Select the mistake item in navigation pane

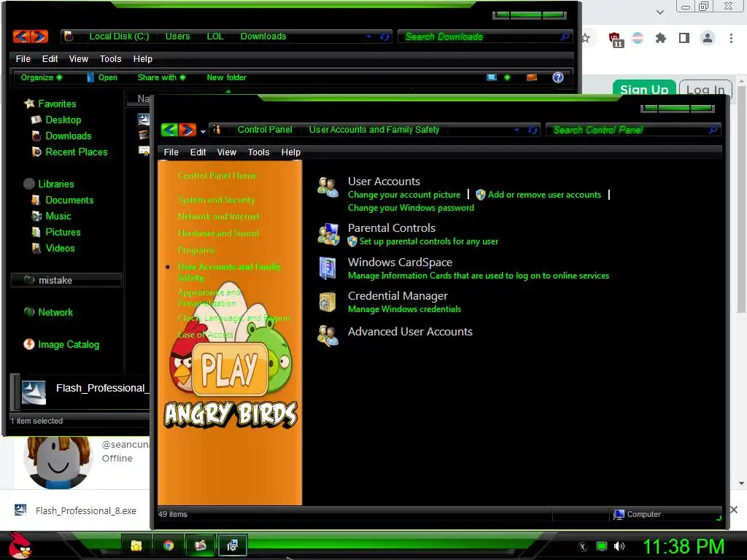[66, 280]
